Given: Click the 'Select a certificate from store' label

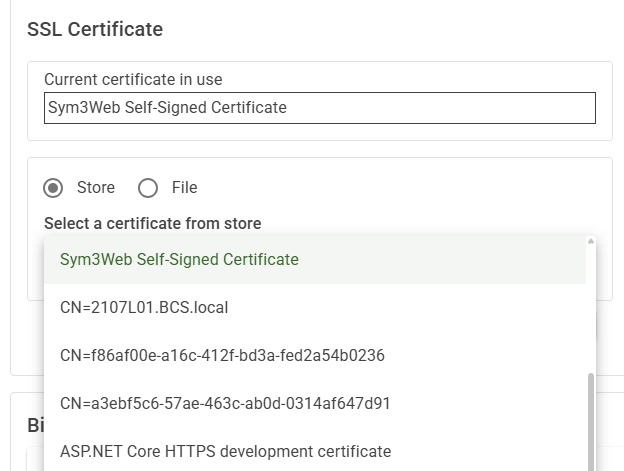Looking at the screenshot, I should [152, 224].
